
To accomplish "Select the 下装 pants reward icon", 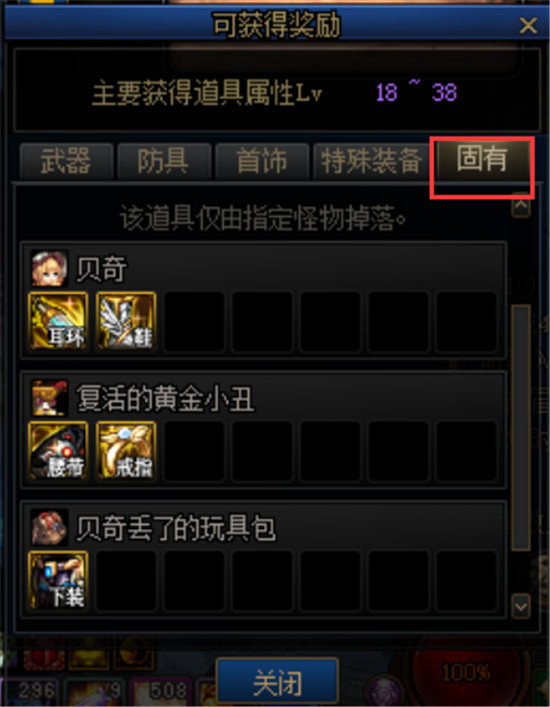I will (x=58, y=580).
